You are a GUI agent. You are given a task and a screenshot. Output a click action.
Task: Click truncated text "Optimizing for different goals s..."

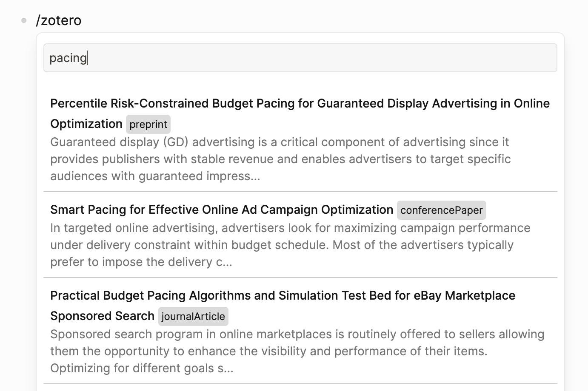pos(142,368)
